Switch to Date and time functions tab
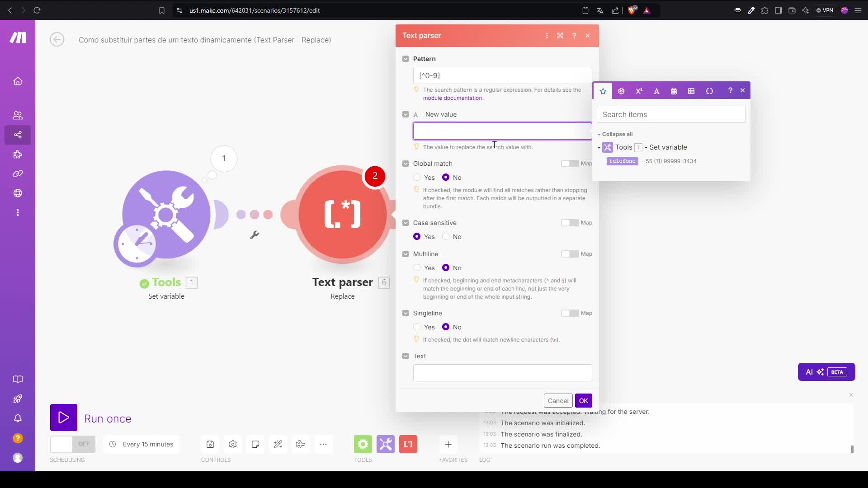The width and height of the screenshot is (868, 488). (x=674, y=91)
